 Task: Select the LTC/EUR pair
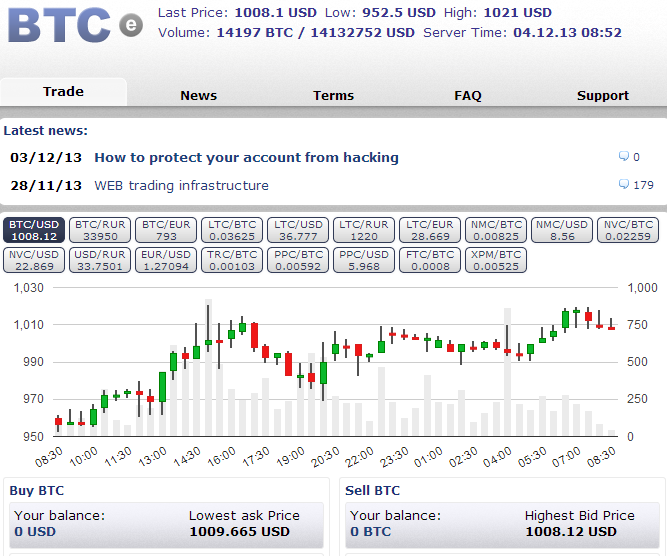pos(430,230)
